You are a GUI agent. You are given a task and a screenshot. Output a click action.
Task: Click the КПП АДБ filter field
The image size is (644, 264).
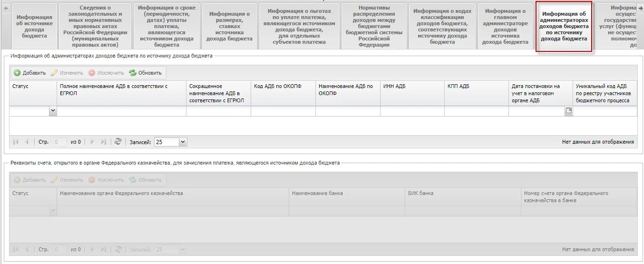[477, 111]
